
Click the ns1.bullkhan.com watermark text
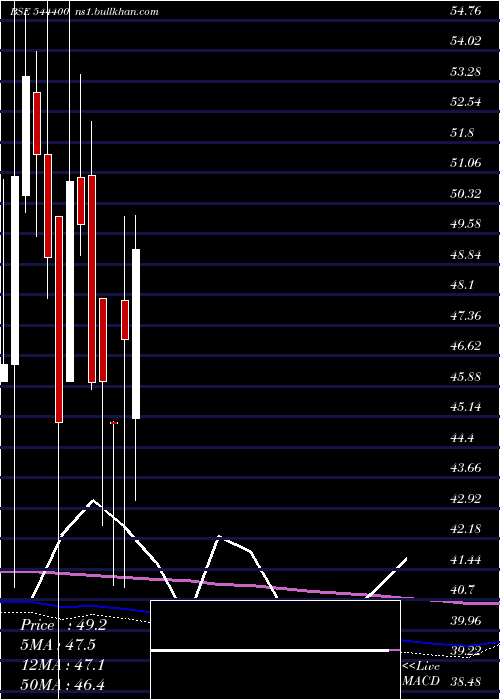[x=117, y=12]
